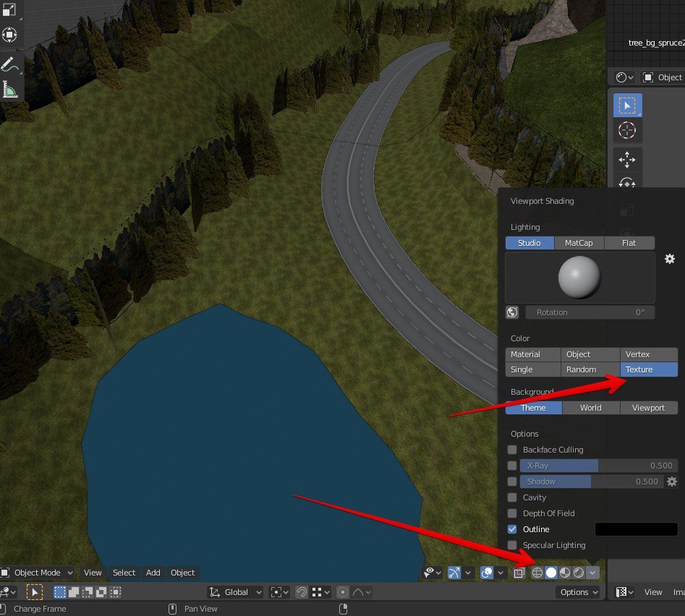The width and height of the screenshot is (685, 616).
Task: Set selection mode to Subtract
Action: pyautogui.click(x=88, y=592)
